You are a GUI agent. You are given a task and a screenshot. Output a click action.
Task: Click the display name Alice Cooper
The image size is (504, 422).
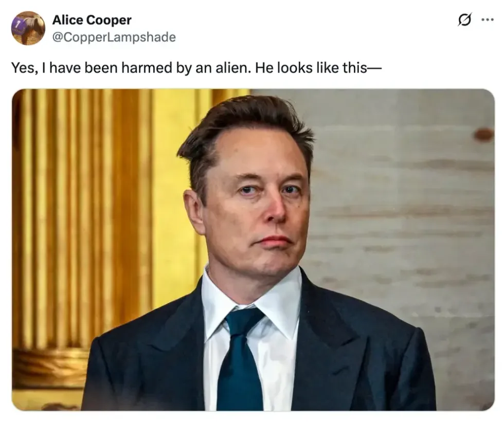(92, 20)
